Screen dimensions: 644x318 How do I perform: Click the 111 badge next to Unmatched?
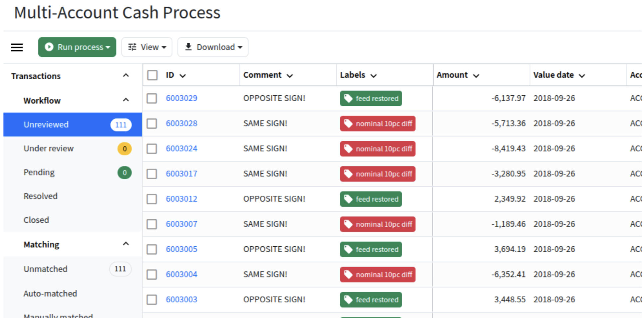pos(120,269)
